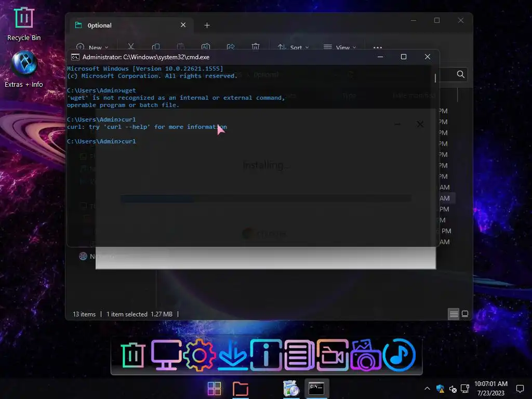Open the Windows Start menu
Screen dimensions: 532x399
[x=214, y=389]
